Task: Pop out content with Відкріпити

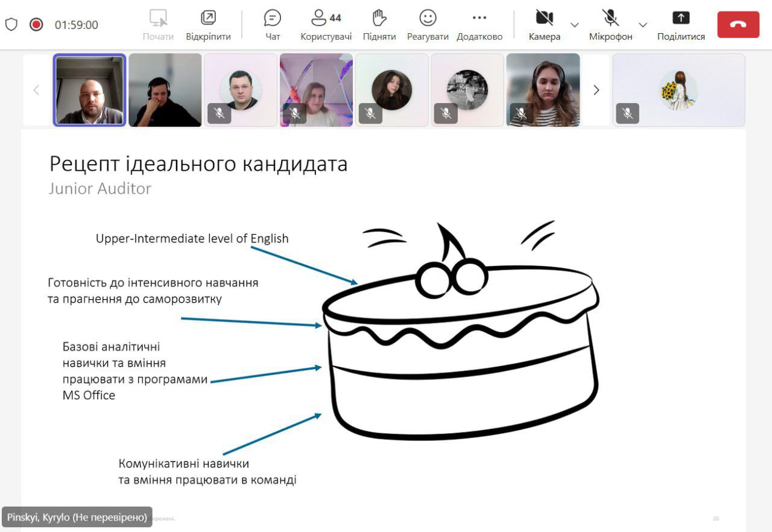Action: coord(208,25)
